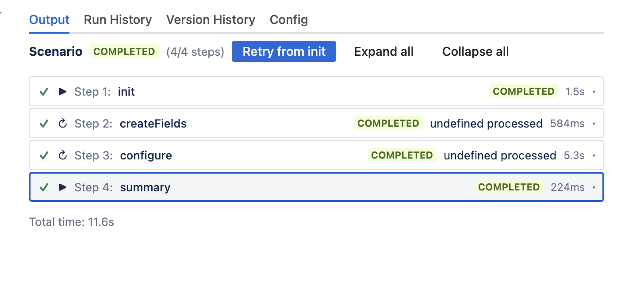This screenshot has height=287, width=644.
Task: Click the checkmark icon on Step 1 init
Action: tap(43, 92)
